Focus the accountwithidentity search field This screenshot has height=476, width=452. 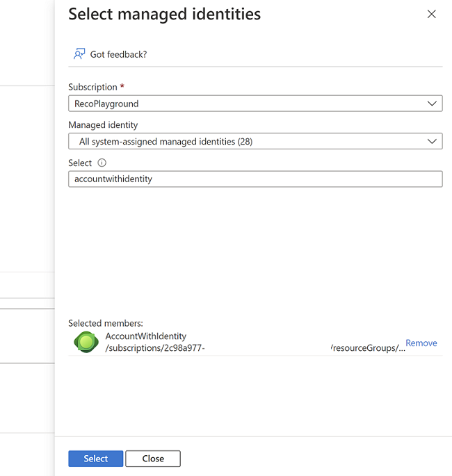point(255,179)
